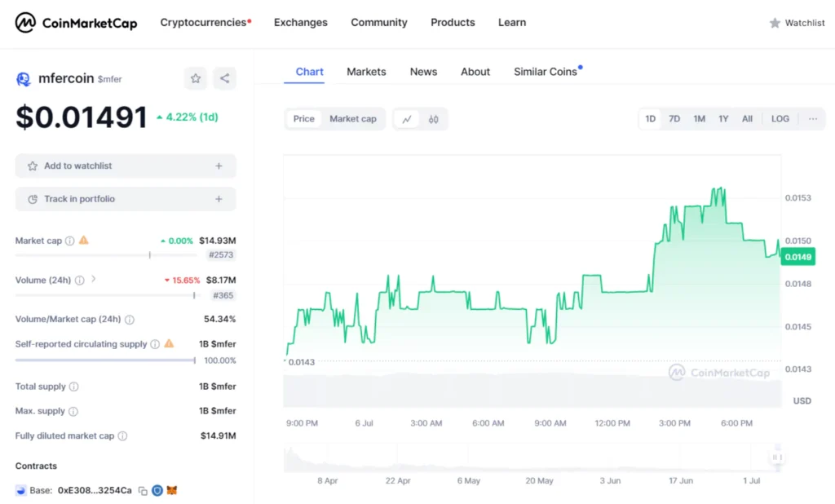The width and height of the screenshot is (835, 504).
Task: Click the #2573 market cap rank badge
Action: pos(221,254)
